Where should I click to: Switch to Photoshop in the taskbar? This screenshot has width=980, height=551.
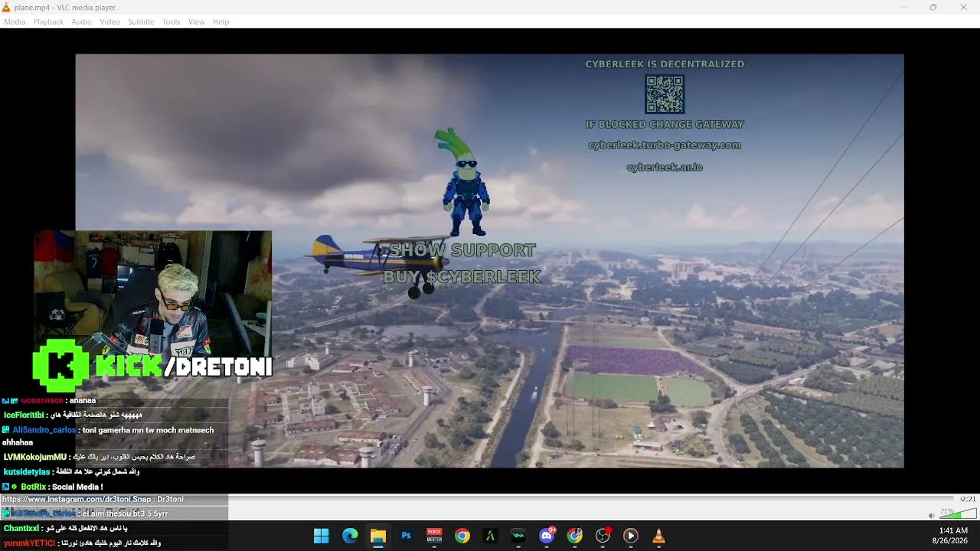406,536
